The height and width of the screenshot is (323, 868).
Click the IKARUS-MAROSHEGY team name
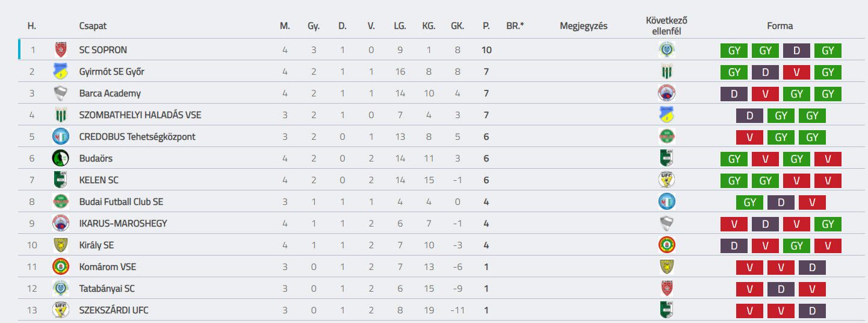click(x=123, y=224)
